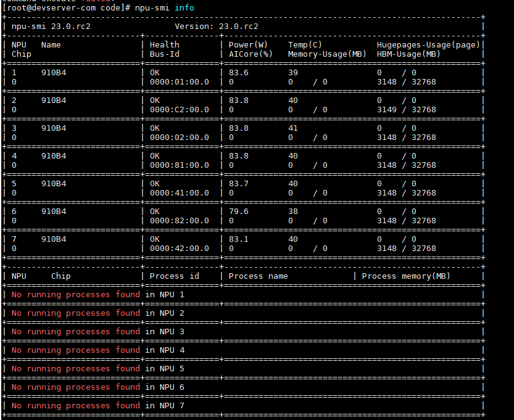Click HBM usage '3148 / 32768' for NPU 7
514x420 pixels.
point(407,249)
